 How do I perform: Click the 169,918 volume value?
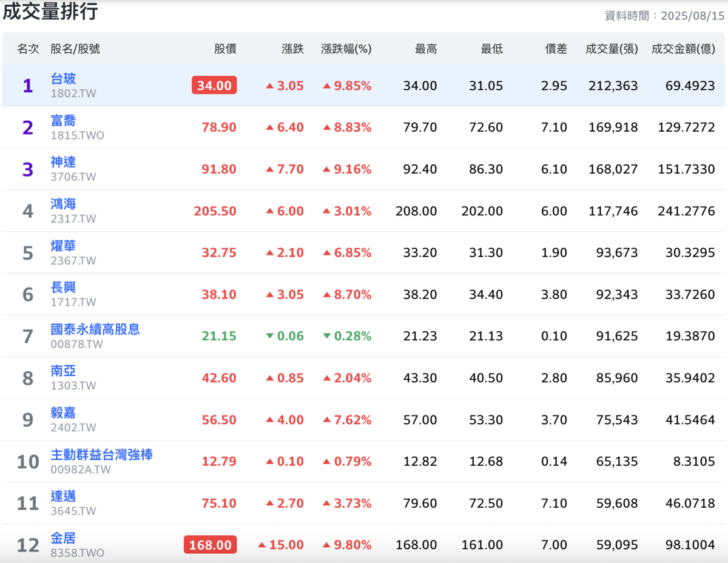[613, 127]
